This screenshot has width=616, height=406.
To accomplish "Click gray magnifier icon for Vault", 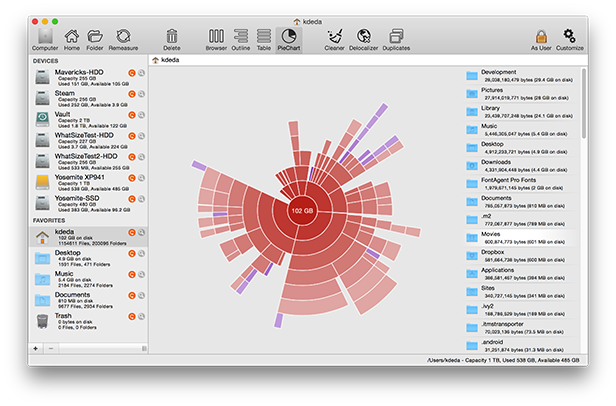I will point(141,115).
